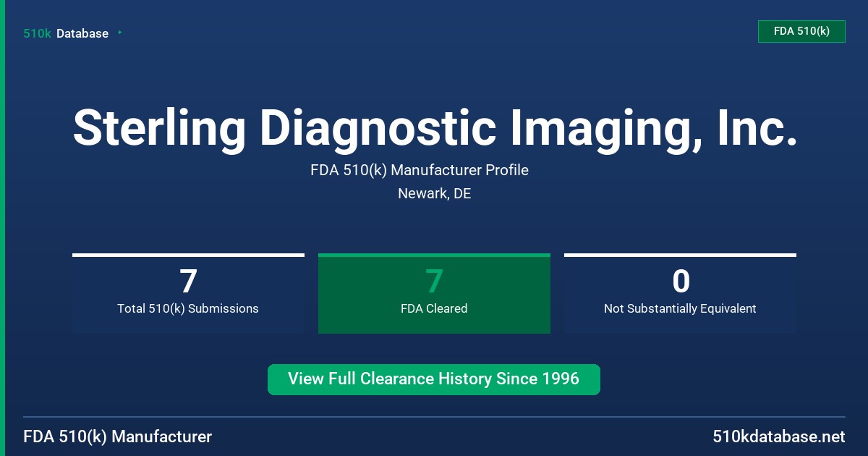Click the 'FDA 510(k) Manufacturer' footer label
The image size is (868, 456).
(x=118, y=436)
